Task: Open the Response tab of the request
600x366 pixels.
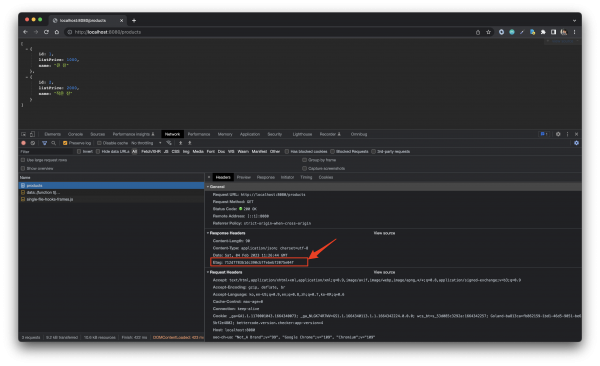Action: pos(266,177)
